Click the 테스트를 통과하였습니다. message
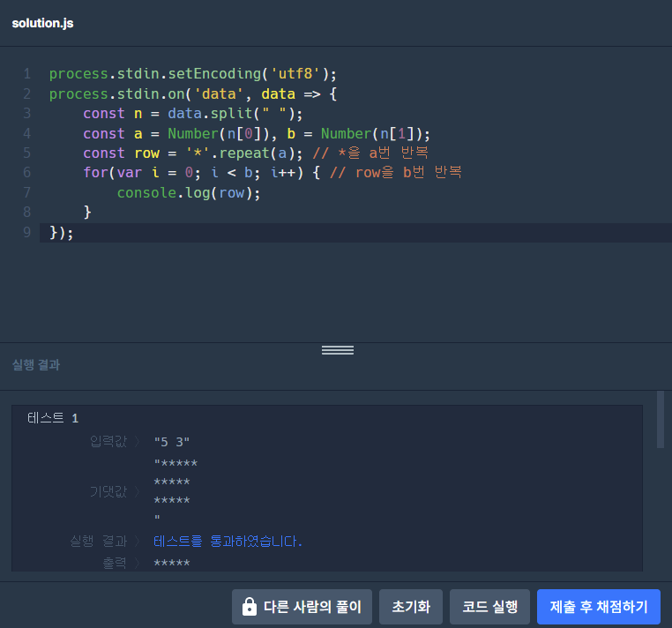The image size is (672, 628). click(x=228, y=542)
